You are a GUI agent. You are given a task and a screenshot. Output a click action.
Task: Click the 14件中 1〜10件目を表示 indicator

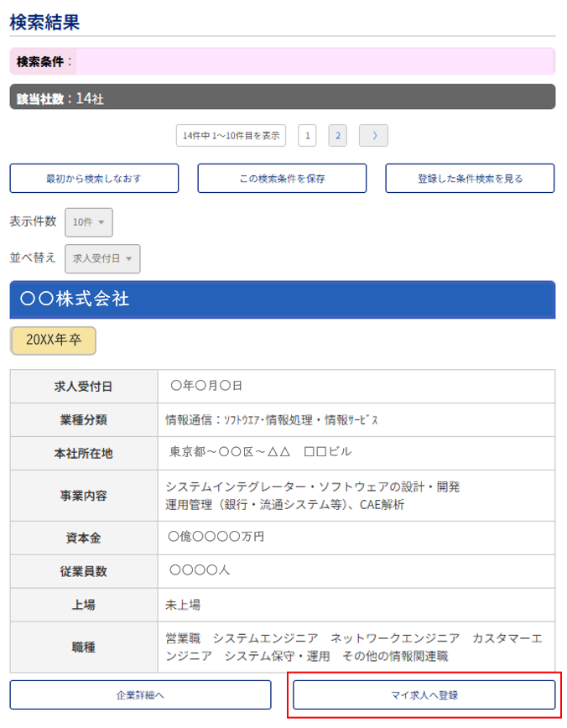(231, 136)
